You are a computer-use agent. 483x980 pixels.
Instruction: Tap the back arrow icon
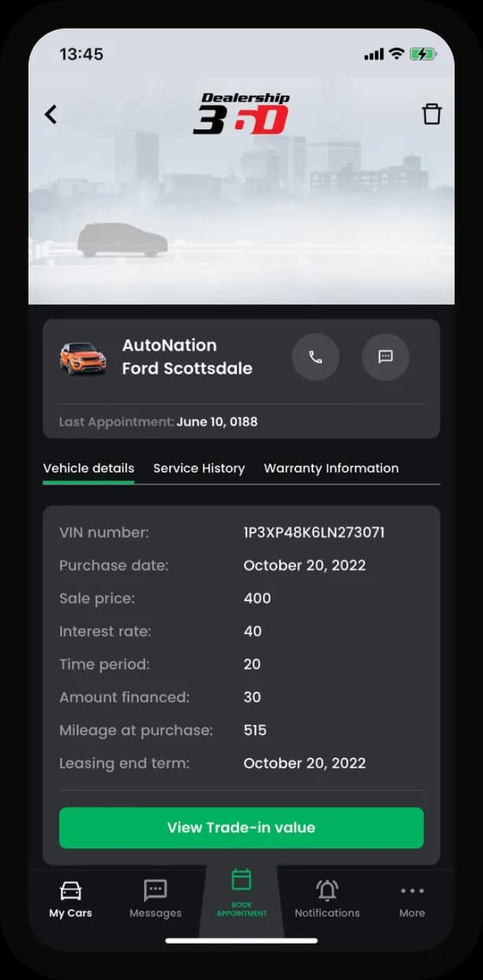pos(51,114)
